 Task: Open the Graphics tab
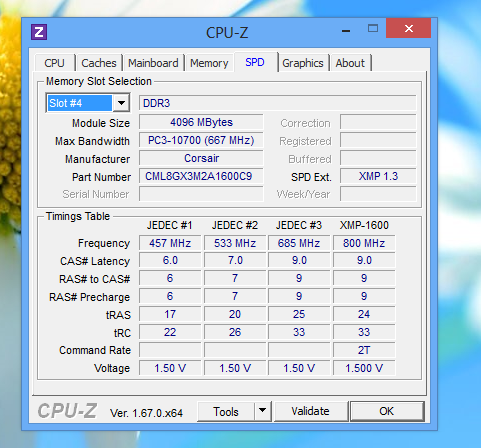coord(303,63)
